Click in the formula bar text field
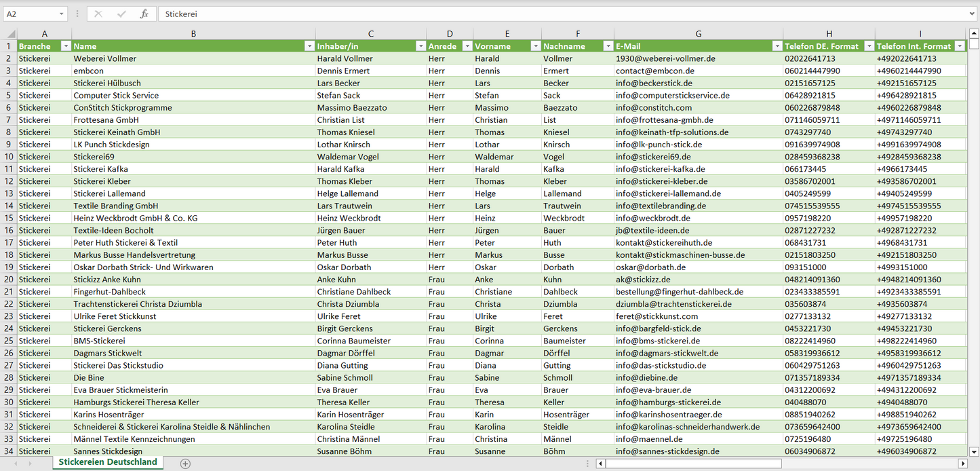 click(x=543, y=14)
